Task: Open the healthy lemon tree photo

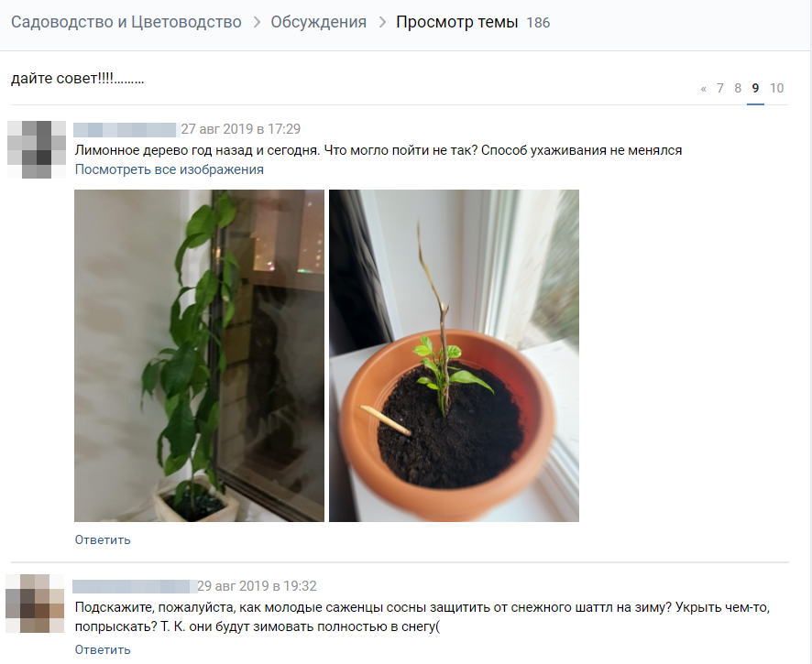Action: (x=200, y=355)
